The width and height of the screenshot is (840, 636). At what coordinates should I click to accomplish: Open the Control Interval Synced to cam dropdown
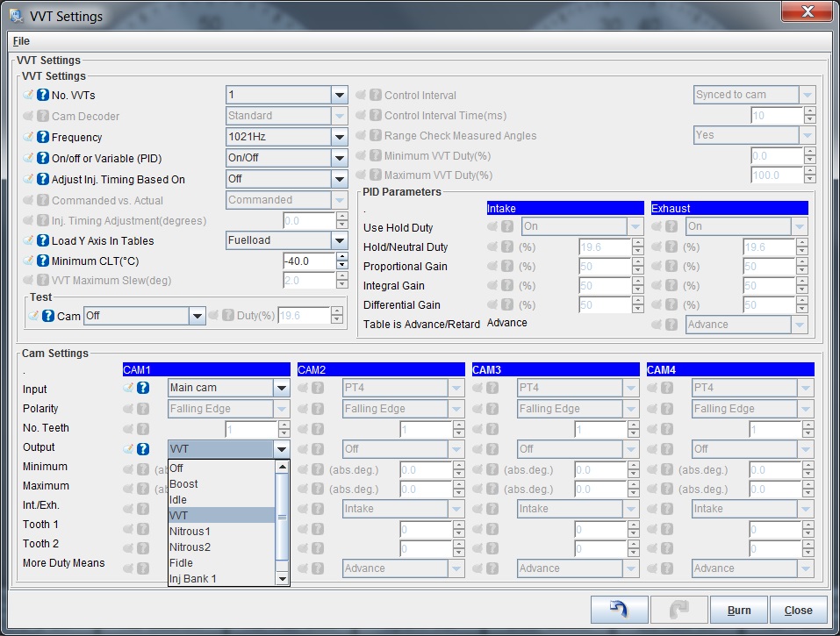coord(754,95)
